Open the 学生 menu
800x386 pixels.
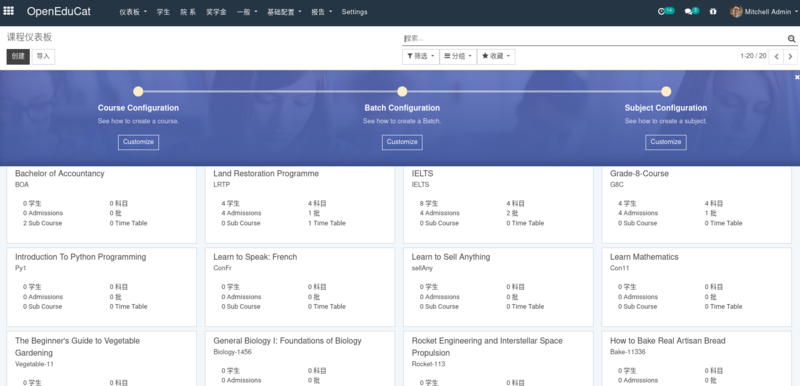coord(163,12)
